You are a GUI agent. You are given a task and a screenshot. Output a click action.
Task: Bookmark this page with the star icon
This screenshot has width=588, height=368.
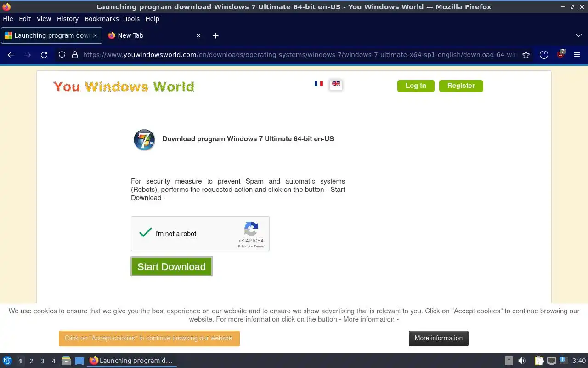[526, 55]
